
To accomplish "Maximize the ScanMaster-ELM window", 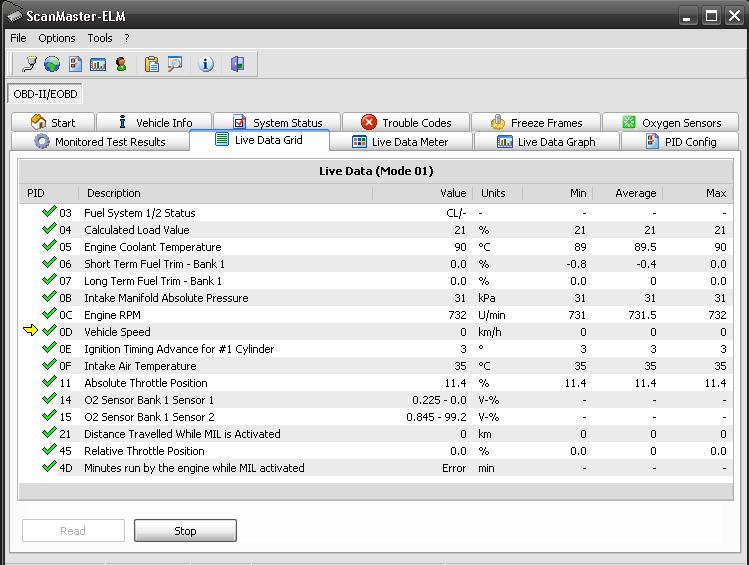I will click(x=711, y=16).
